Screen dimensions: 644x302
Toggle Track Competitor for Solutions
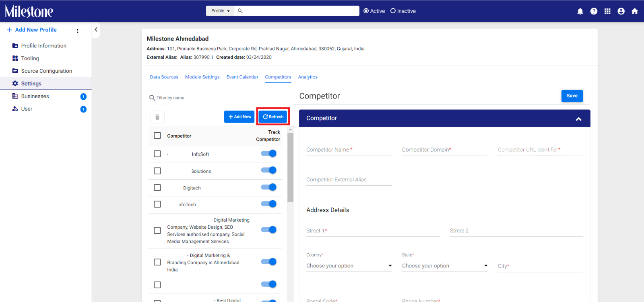(x=269, y=170)
